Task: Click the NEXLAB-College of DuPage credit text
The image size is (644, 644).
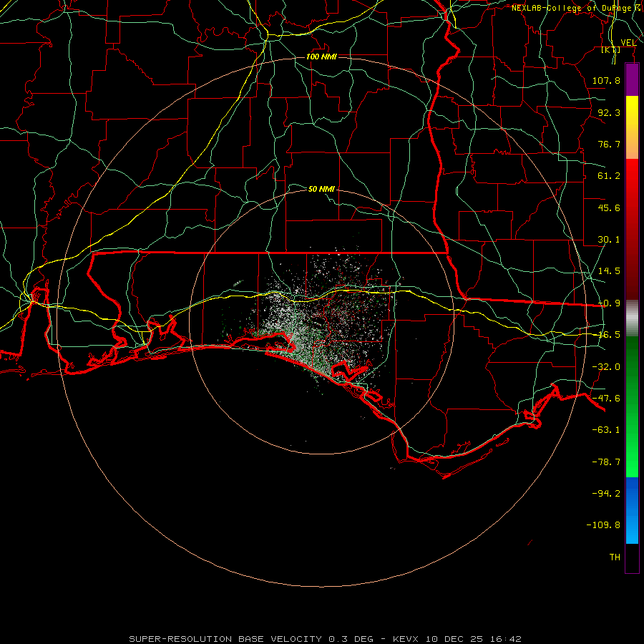Action: point(577,8)
